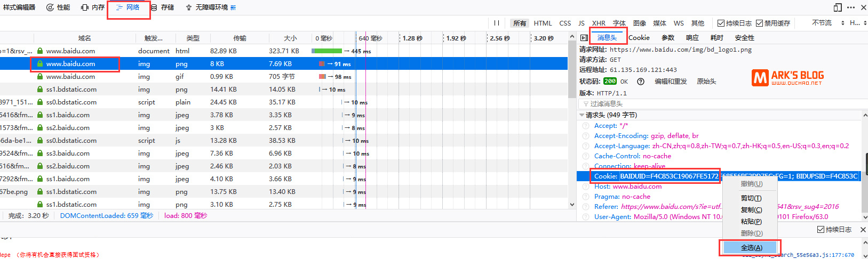Screen dimensions: 868x259
Task: Open the 参数 params tab
Action: pyautogui.click(x=668, y=38)
